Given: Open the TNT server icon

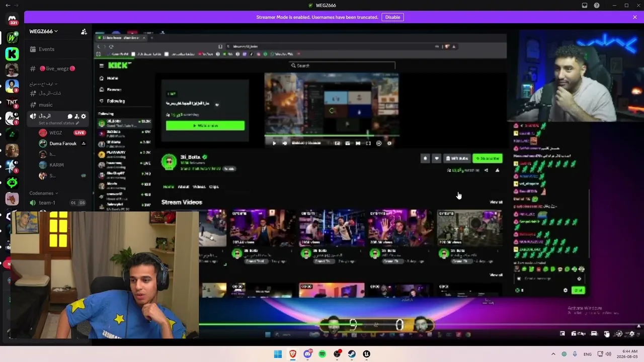Looking at the screenshot, I should coord(12,102).
